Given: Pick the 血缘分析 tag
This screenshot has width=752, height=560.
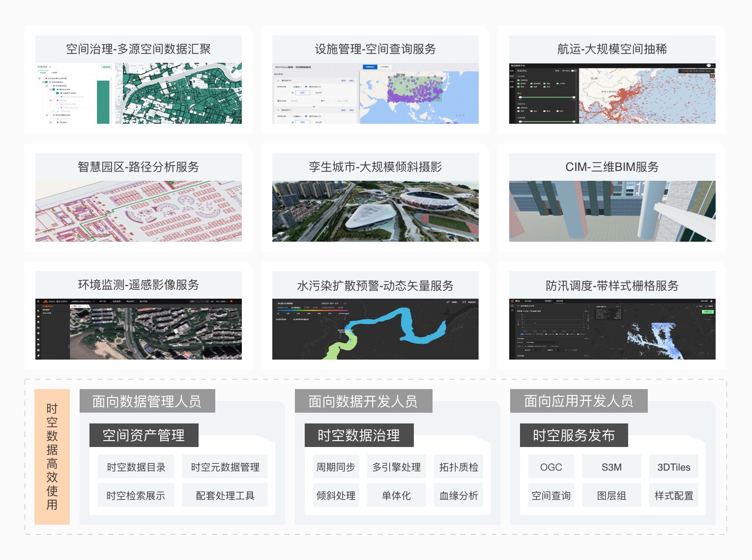Looking at the screenshot, I should tap(459, 496).
